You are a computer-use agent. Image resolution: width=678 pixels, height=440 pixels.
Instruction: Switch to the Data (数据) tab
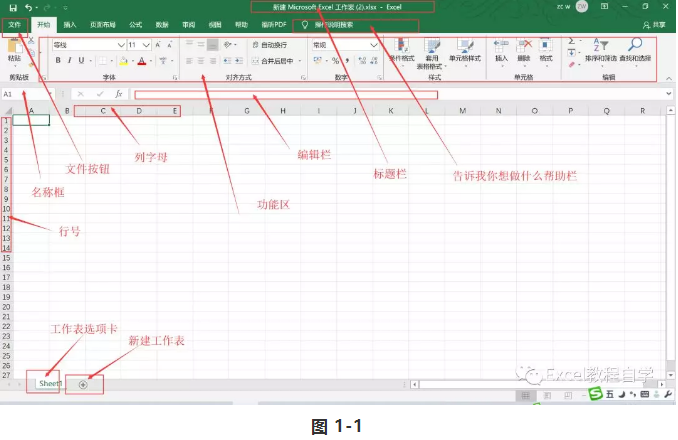click(x=162, y=25)
